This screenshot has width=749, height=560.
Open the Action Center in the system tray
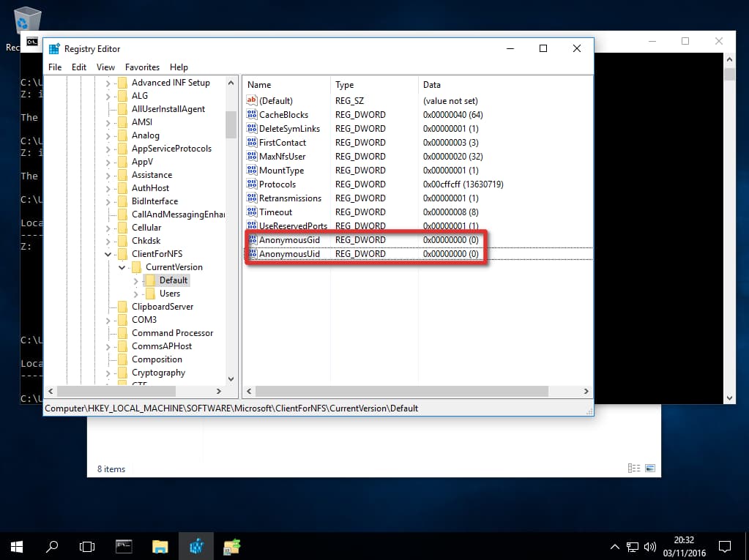(x=724, y=547)
